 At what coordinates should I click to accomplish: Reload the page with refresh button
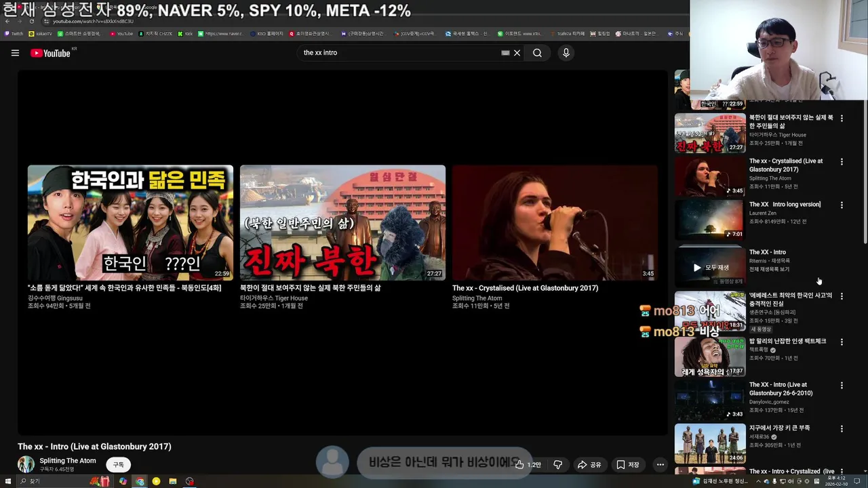click(x=31, y=22)
